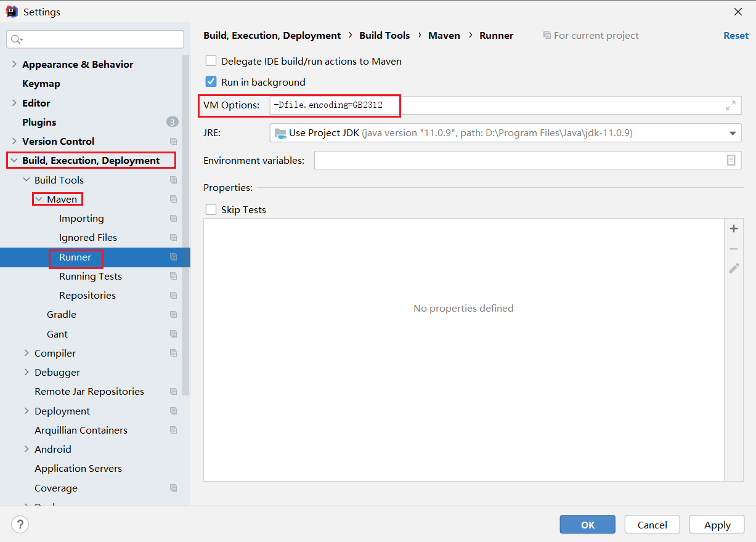Click the add property plus icon
Image resolution: width=756 pixels, height=542 pixels.
click(x=733, y=229)
